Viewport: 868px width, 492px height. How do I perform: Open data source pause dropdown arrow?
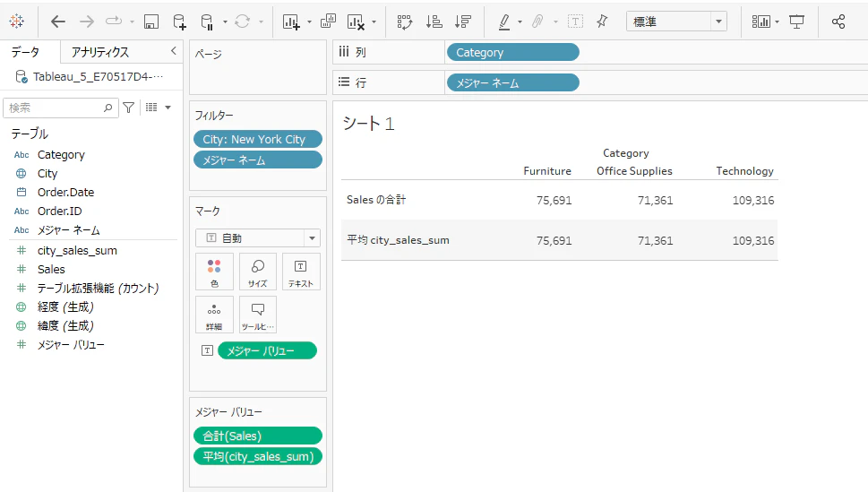coord(226,22)
